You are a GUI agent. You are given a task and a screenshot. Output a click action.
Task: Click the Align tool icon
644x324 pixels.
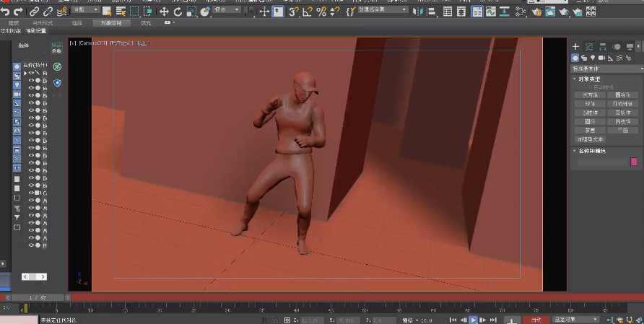[431, 12]
